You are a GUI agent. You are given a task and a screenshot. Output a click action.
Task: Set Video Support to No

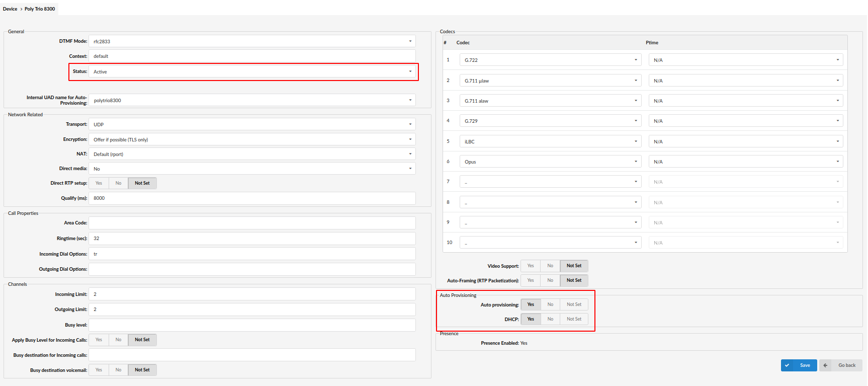pos(550,266)
